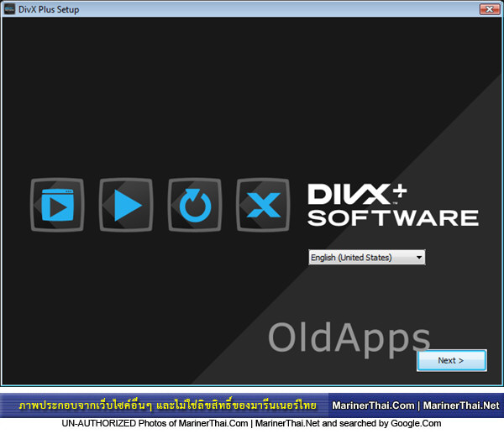The image size is (504, 434).
Task: Click the DivX Plus Setup title text
Action: click(x=49, y=9)
